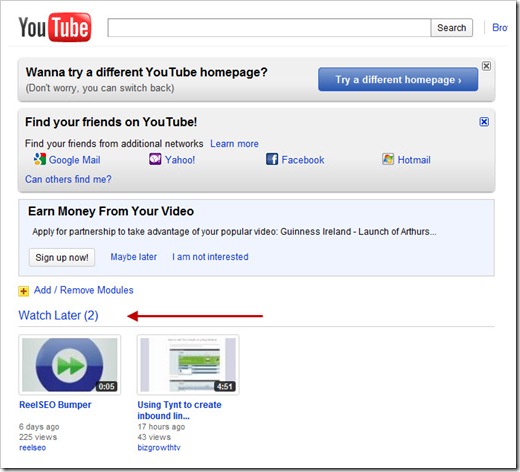Click the 0:05 duration badge
Viewport: 520px width, 472px height.
click(107, 386)
